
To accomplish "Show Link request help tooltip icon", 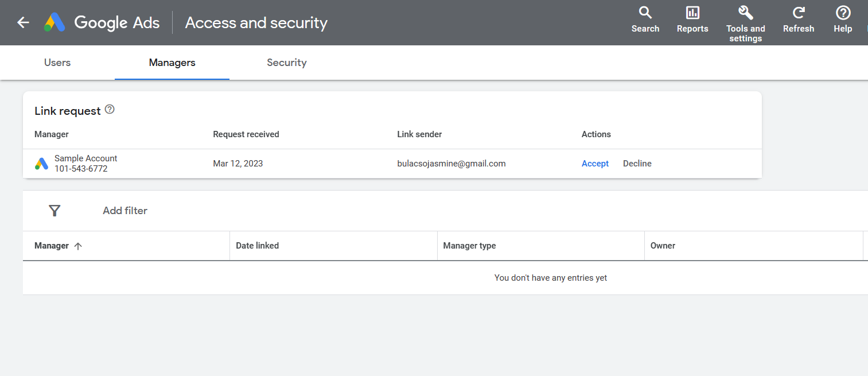I will point(110,110).
